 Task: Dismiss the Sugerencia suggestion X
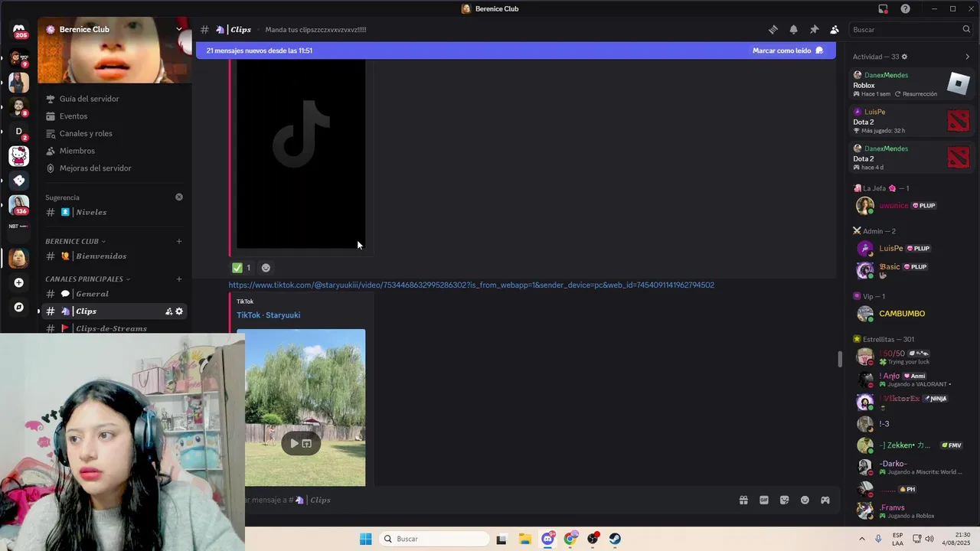pos(179,197)
